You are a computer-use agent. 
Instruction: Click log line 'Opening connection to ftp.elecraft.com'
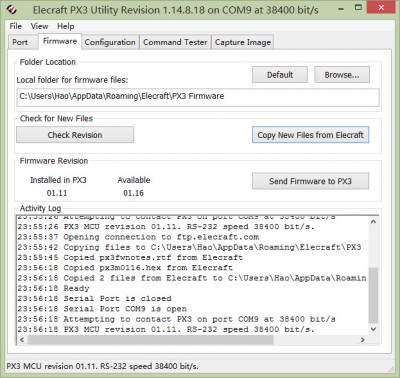138,237
